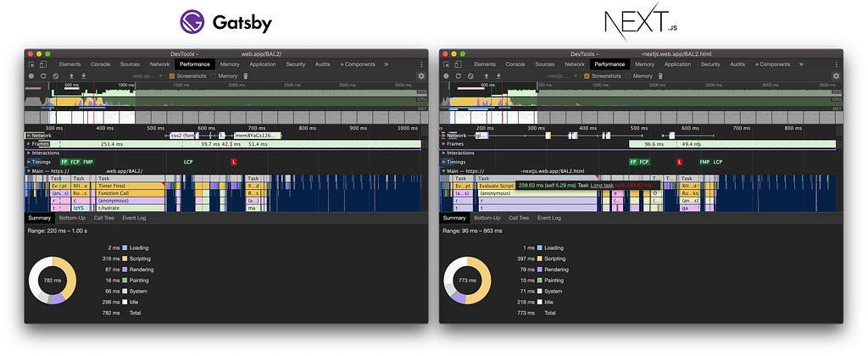Click reload-and-record icon in Gatsby DevTools

[43, 75]
